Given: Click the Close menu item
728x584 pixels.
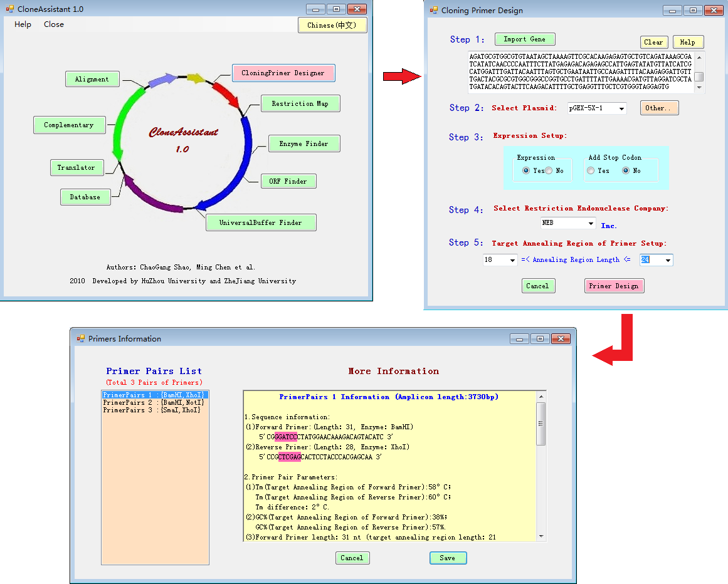Looking at the screenshot, I should pyautogui.click(x=54, y=24).
